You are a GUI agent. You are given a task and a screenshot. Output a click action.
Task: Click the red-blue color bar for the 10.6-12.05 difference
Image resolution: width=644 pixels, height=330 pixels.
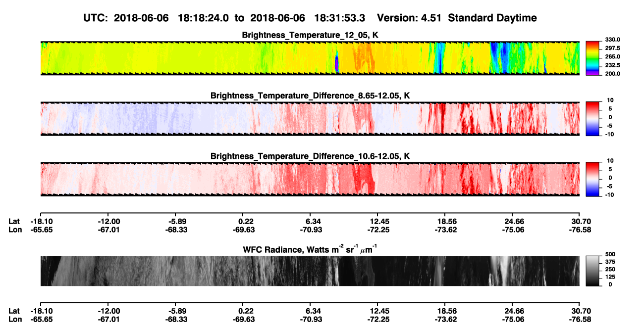[x=593, y=180]
